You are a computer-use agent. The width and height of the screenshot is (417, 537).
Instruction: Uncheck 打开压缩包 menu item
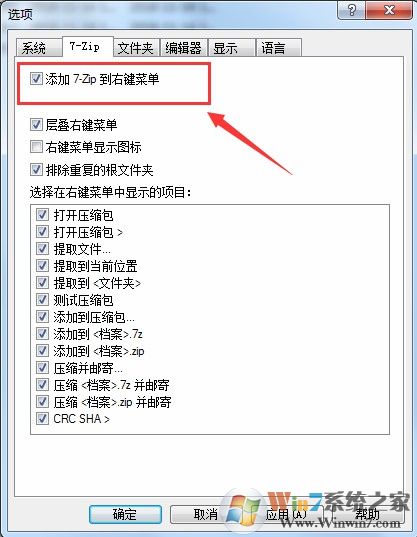pyautogui.click(x=42, y=215)
